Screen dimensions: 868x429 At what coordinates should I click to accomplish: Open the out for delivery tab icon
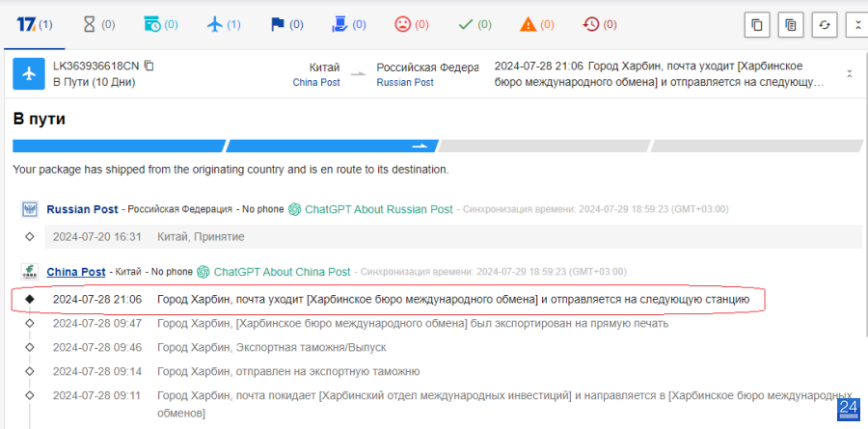click(x=339, y=24)
